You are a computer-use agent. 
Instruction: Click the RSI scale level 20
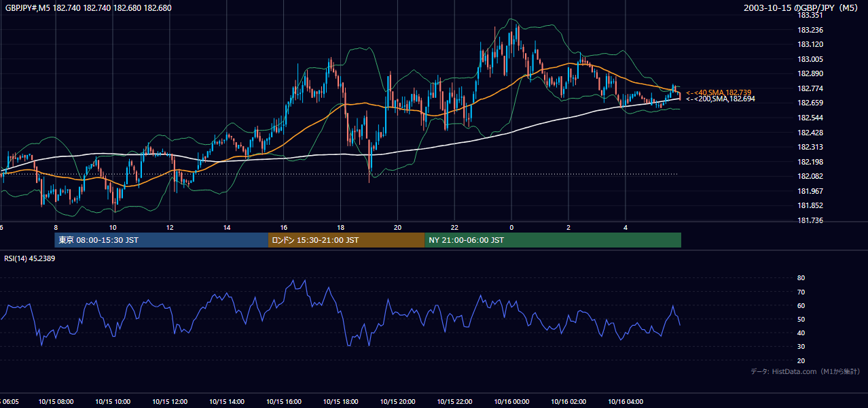(801, 360)
